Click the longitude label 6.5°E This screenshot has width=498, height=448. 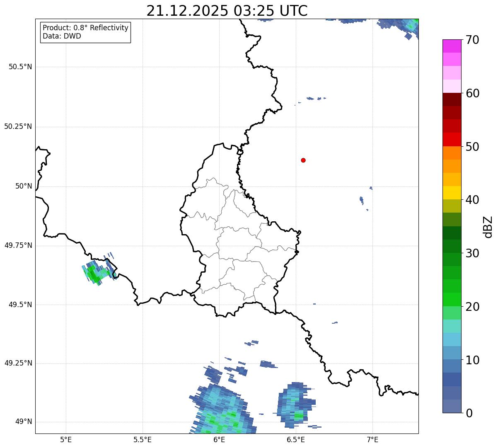click(x=296, y=439)
